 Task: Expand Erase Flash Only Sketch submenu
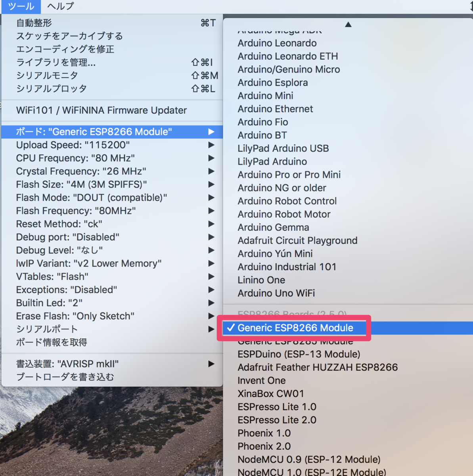[112, 316]
